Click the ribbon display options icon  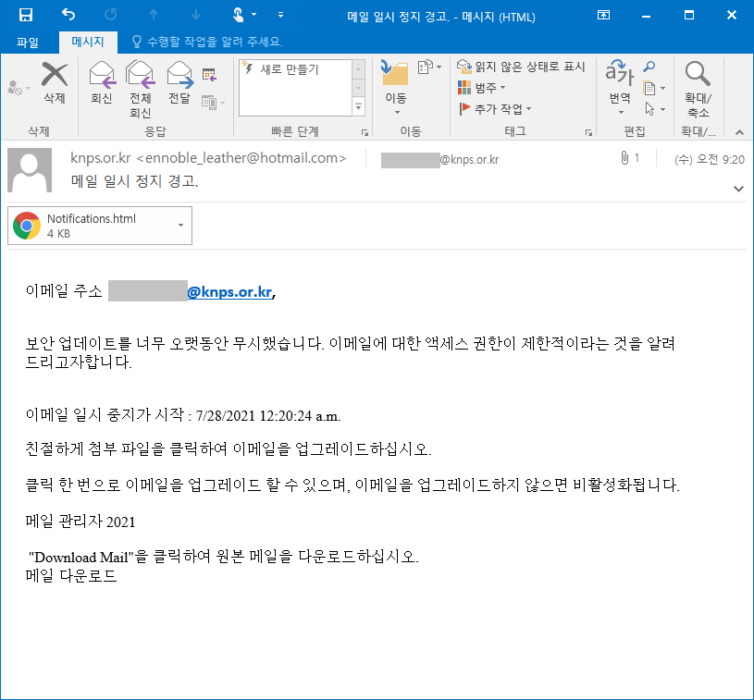click(603, 15)
